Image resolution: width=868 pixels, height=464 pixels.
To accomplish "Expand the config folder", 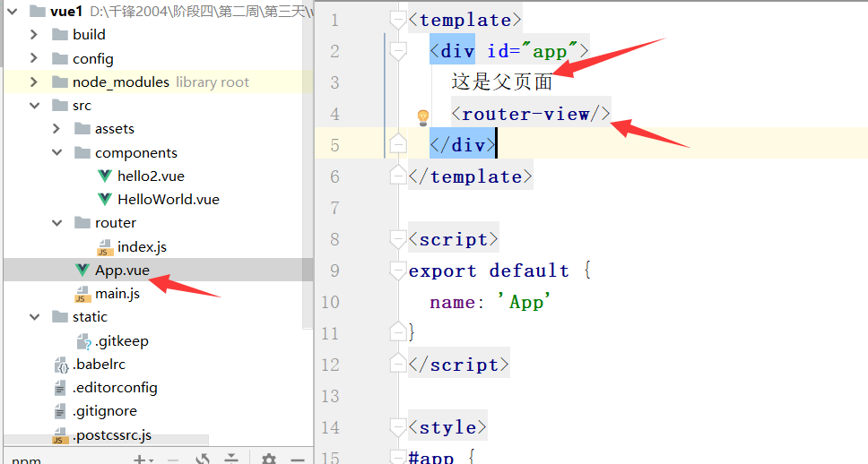I will 34,58.
